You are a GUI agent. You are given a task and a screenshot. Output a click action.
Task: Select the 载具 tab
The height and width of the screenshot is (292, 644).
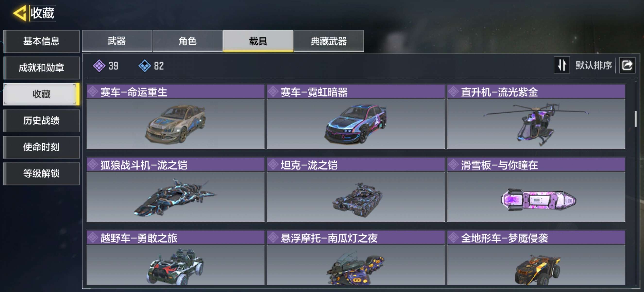(258, 41)
